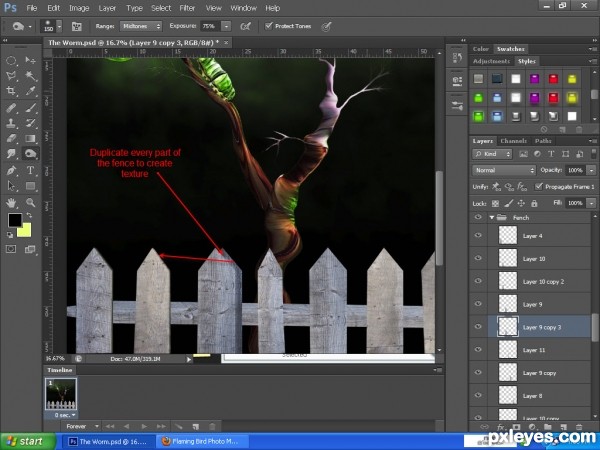Open the Image menu
This screenshot has height=450, width=600.
[79, 8]
